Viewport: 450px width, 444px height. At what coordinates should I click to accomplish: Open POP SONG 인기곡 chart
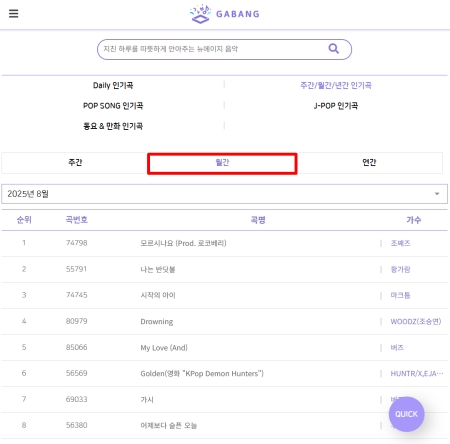tap(113, 106)
